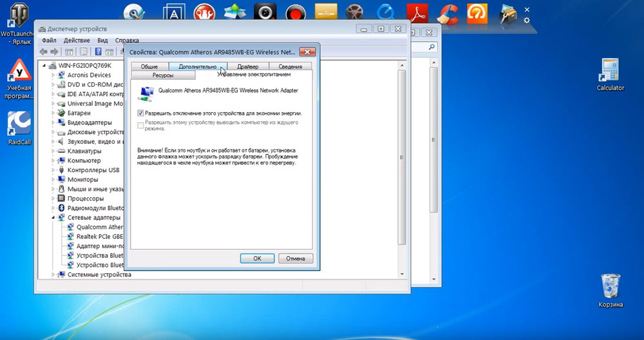The image size is (644, 340).
Task: Click the black webcam dock icon
Action: [265, 12]
